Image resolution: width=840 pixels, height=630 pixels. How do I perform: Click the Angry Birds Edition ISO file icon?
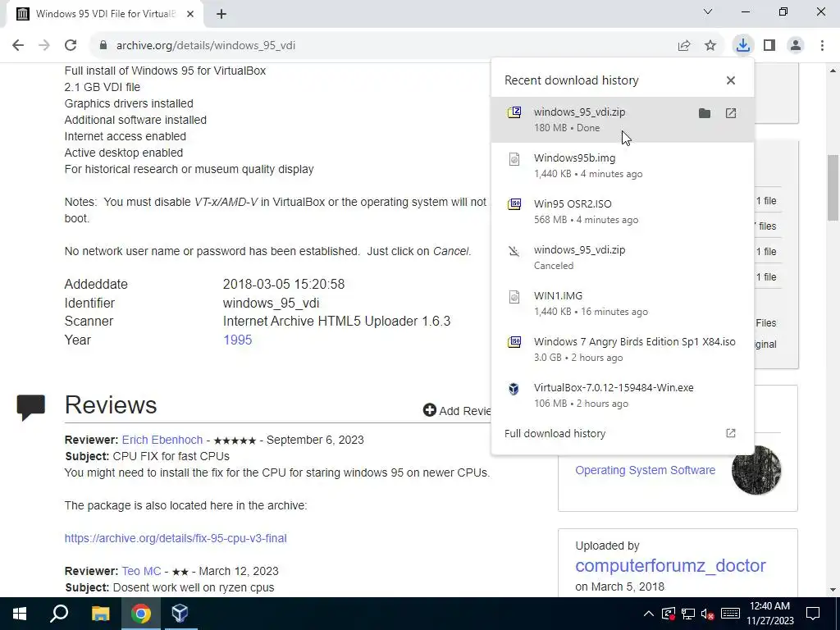(x=514, y=342)
